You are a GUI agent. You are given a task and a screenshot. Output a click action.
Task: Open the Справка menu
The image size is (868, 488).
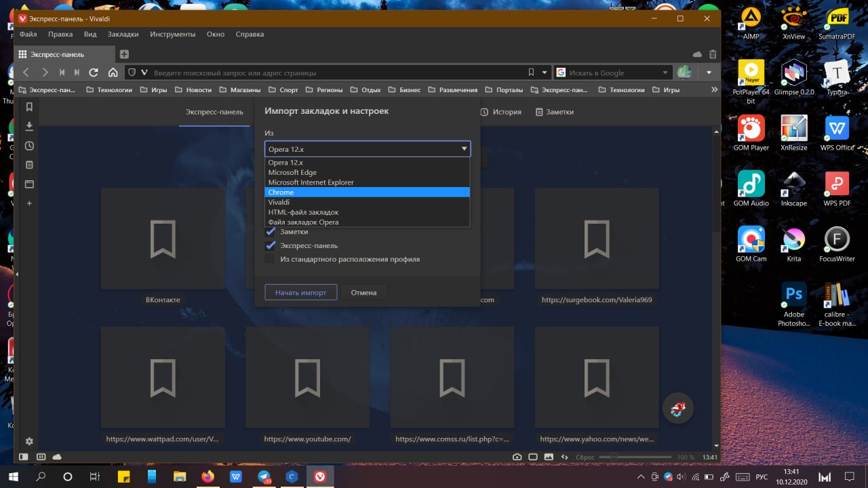[250, 34]
